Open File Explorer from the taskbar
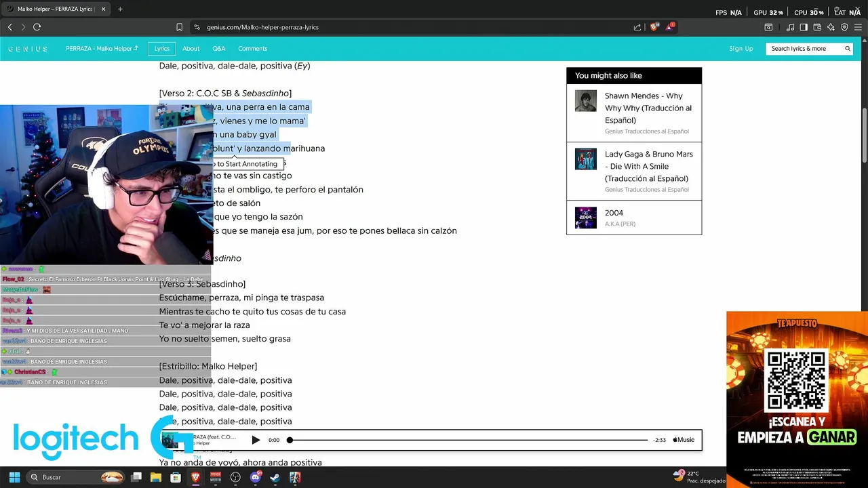The width and height of the screenshot is (868, 488). coord(156,477)
